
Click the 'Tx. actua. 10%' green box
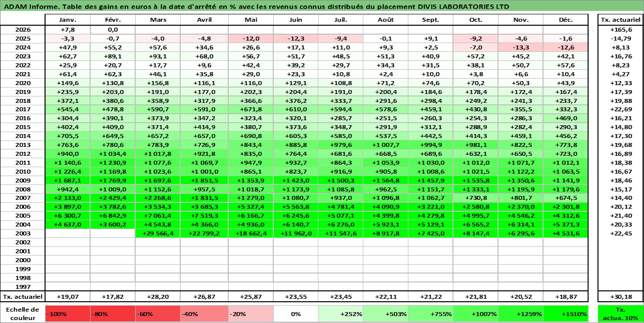click(x=620, y=314)
